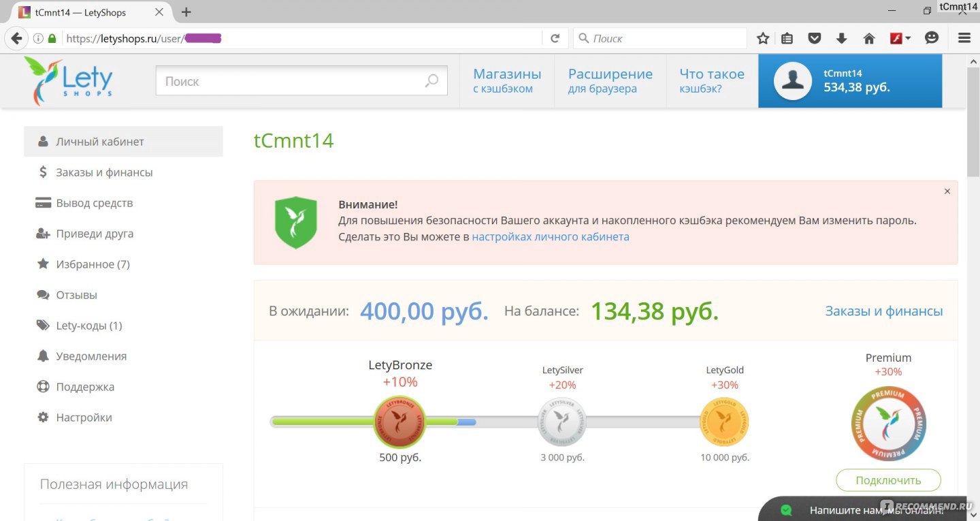
Task: Click Заказы и финансы link beside balance
Action: 884,311
